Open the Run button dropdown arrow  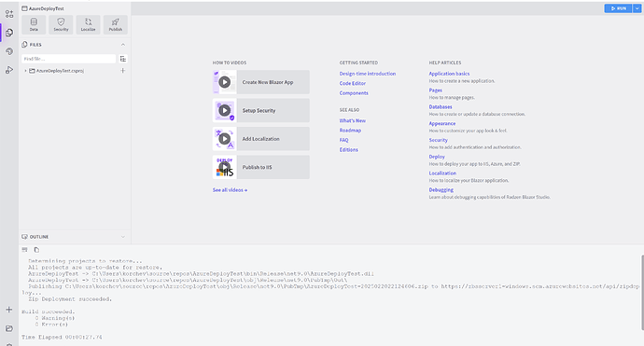tap(637, 8)
